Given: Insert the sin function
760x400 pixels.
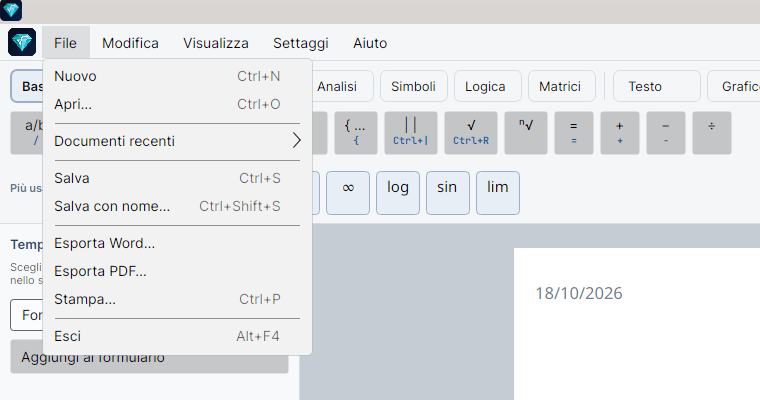Looking at the screenshot, I should tap(448, 192).
